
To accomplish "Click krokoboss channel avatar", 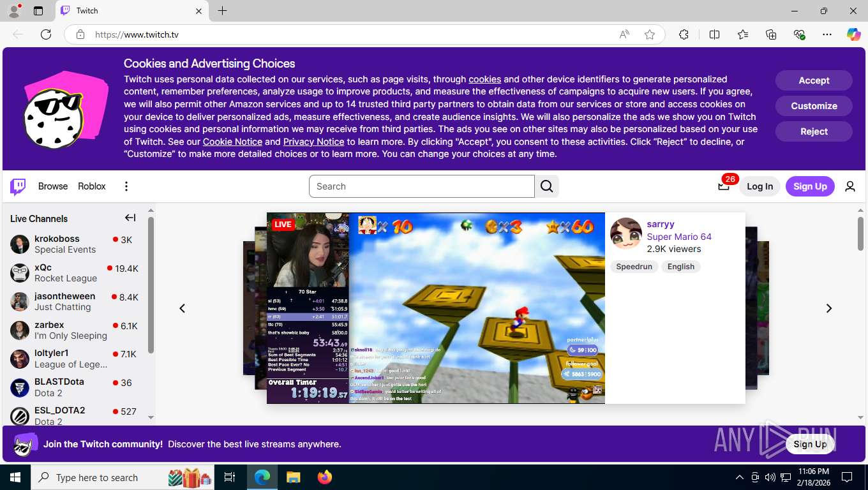I will pyautogui.click(x=20, y=244).
